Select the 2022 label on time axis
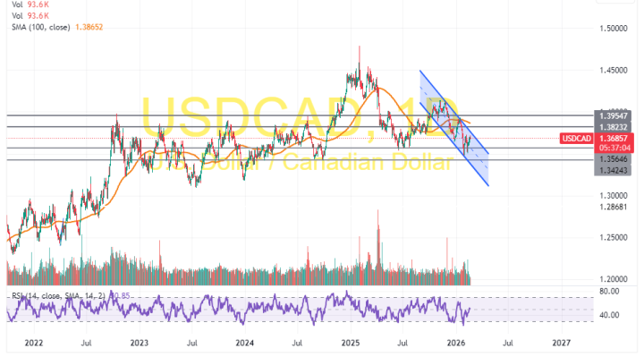Viewport: 644px width, 357px height. coord(34,343)
